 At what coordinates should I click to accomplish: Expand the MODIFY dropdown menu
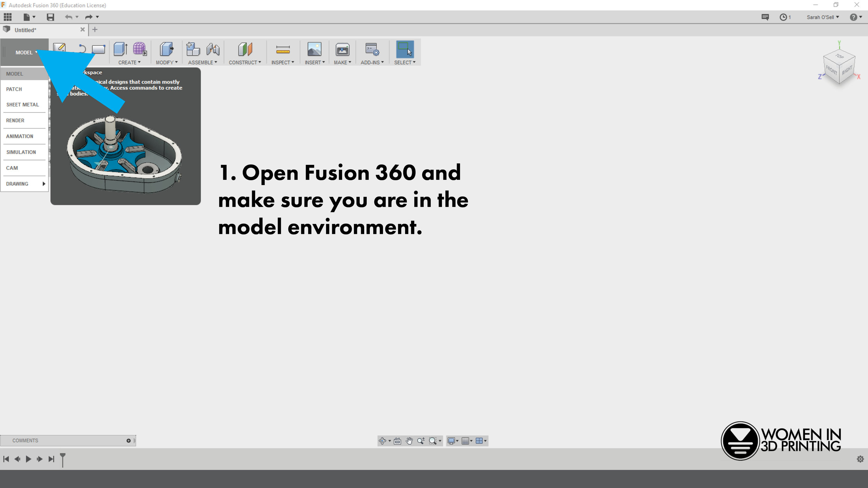pos(167,62)
